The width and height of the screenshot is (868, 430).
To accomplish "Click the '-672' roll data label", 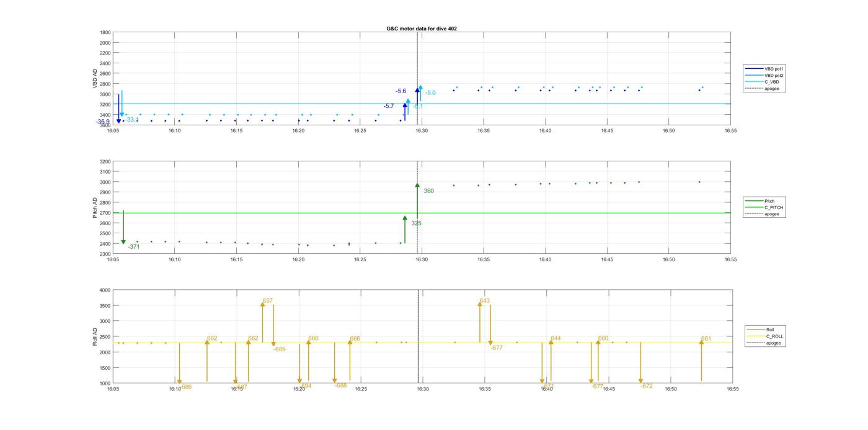I will click(647, 386).
